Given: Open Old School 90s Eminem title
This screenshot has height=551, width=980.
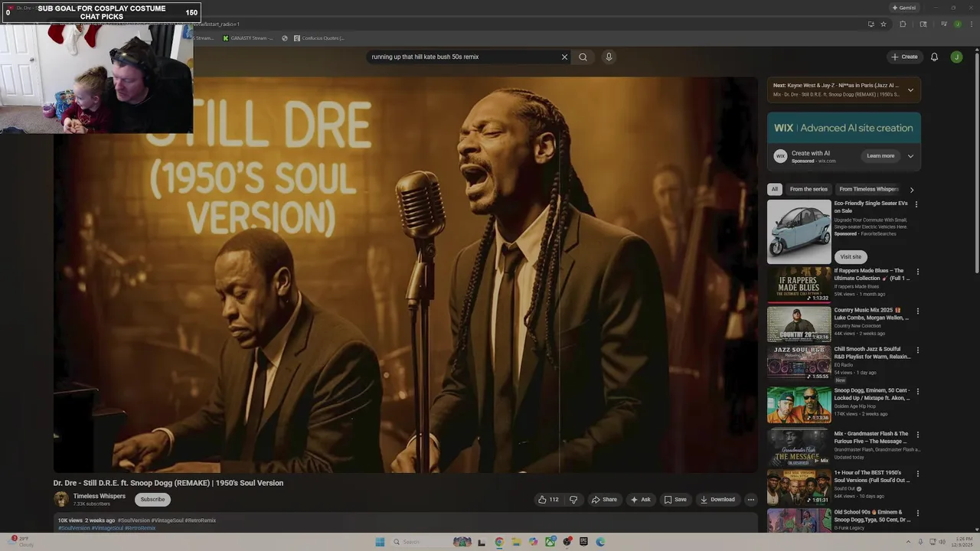Looking at the screenshot, I should (x=872, y=516).
